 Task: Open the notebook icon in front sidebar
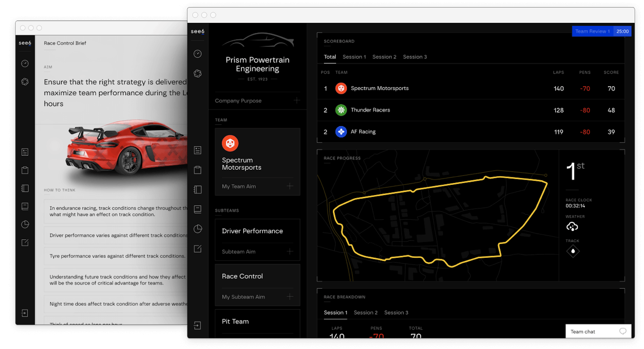(198, 190)
